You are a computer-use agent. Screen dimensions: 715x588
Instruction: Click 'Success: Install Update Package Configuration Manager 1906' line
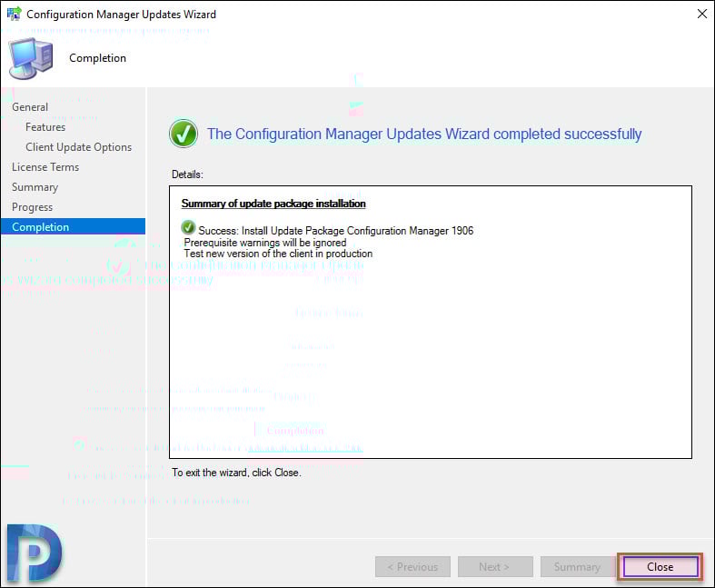[x=336, y=231]
